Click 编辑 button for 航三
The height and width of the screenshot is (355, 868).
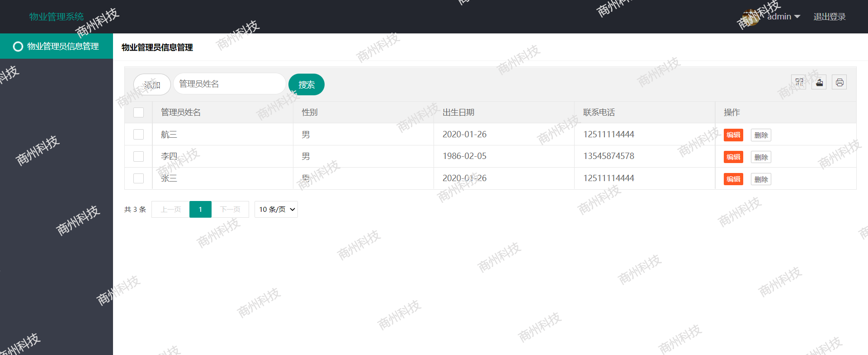(x=733, y=135)
